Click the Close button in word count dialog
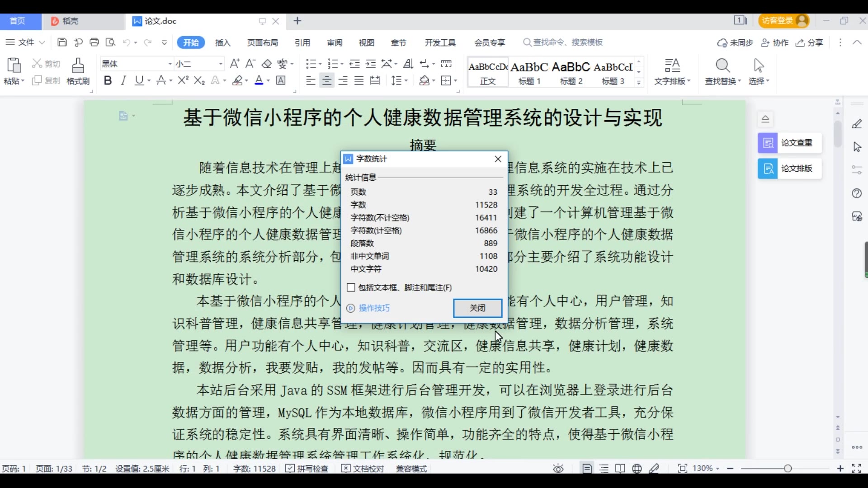Image resolution: width=868 pixels, height=488 pixels. pos(477,308)
